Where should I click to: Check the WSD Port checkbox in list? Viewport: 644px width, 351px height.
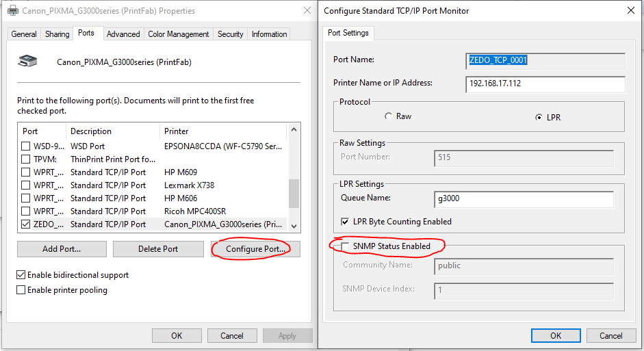point(26,146)
